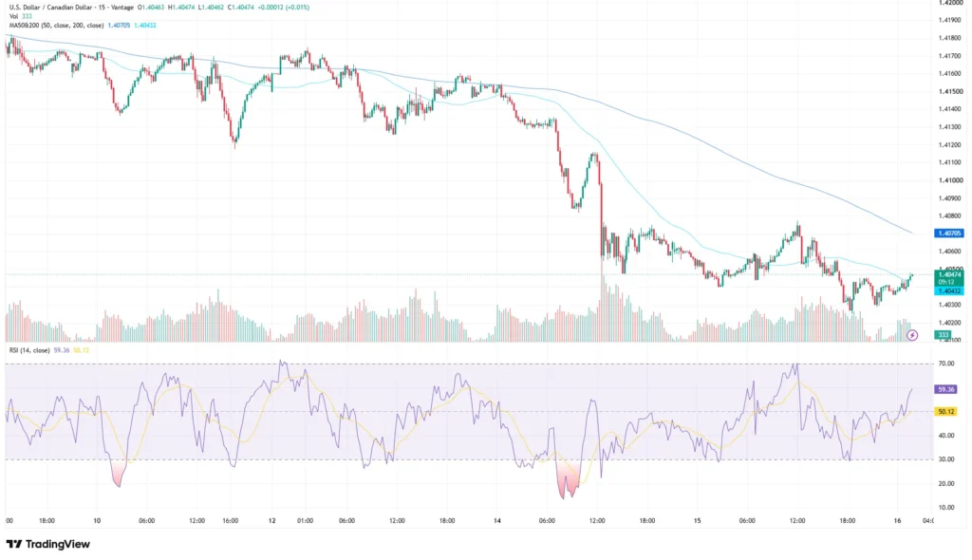
Task: Click the low value L1.40462 in legend
Action: [x=212, y=8]
